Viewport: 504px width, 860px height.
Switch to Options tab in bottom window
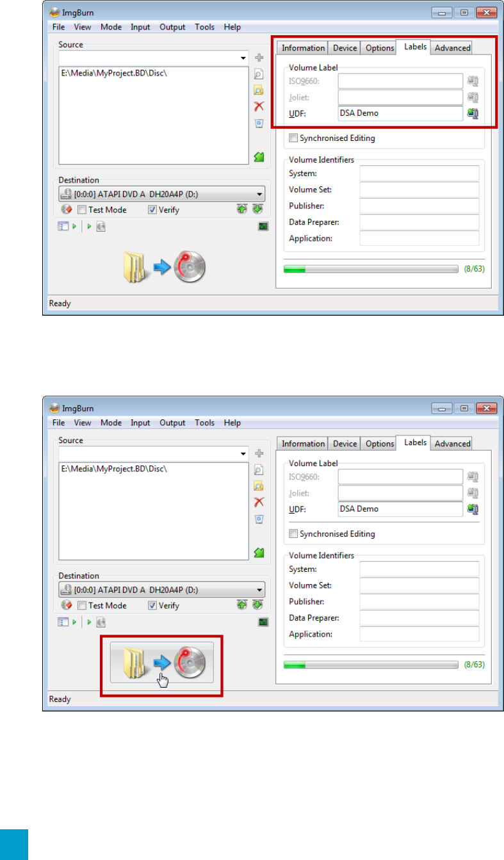(x=379, y=444)
